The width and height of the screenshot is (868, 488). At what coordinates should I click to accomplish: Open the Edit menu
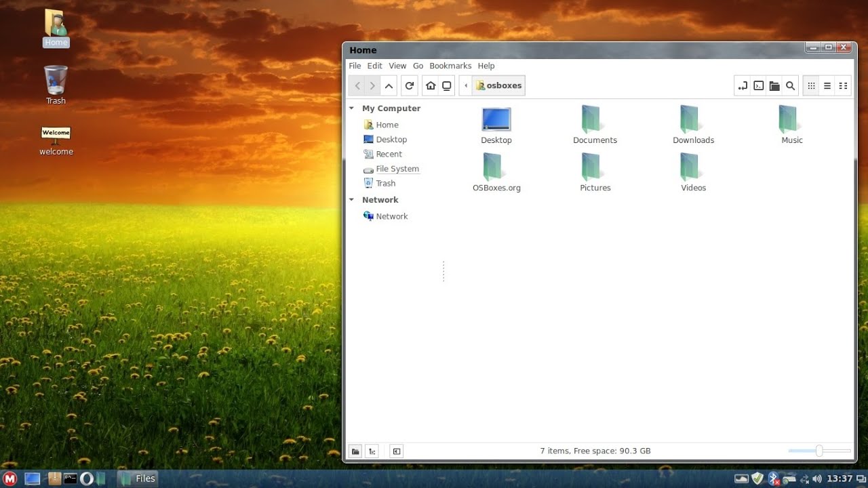tap(375, 66)
